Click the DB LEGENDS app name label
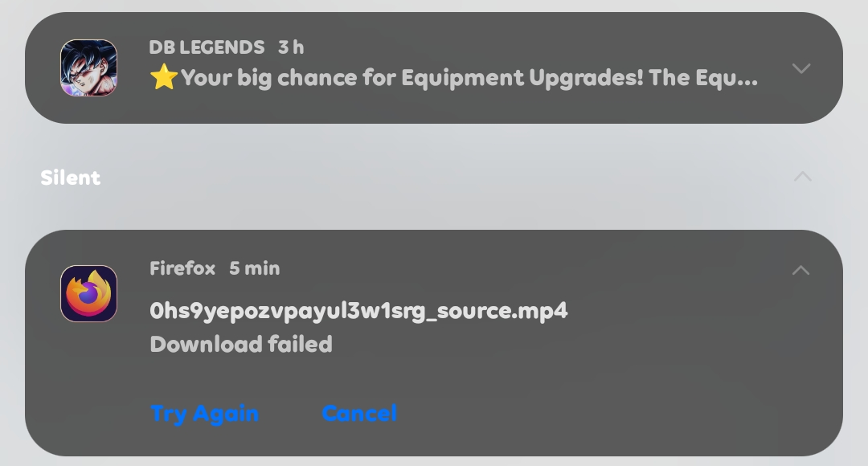Viewport: 868px width, 466px height. 207,47
